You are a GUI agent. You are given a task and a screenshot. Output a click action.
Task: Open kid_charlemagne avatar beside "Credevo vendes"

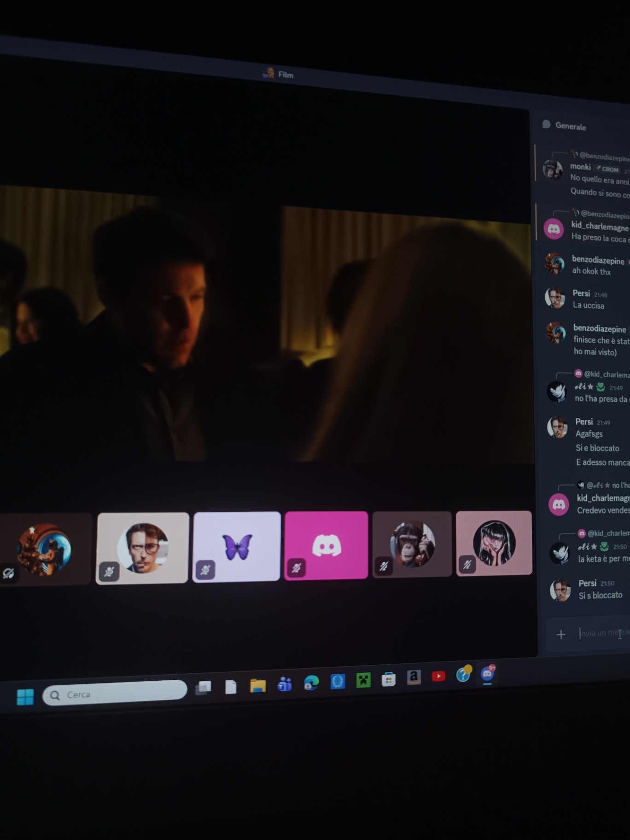coord(559,505)
